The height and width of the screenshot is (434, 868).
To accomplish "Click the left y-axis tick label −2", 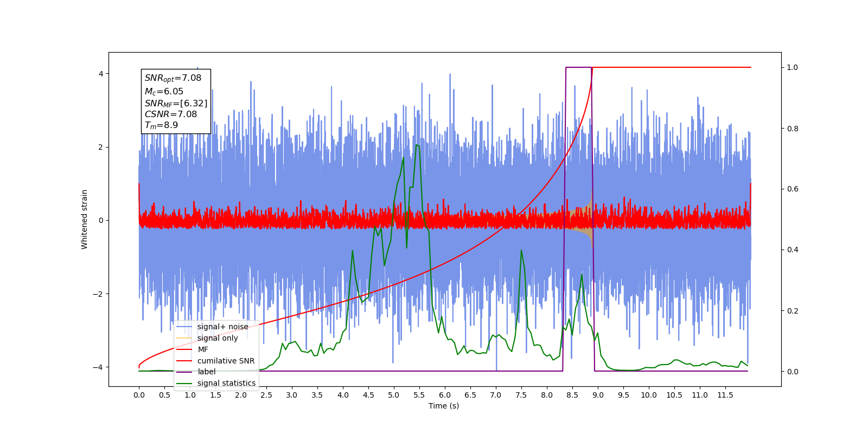I will click(98, 294).
